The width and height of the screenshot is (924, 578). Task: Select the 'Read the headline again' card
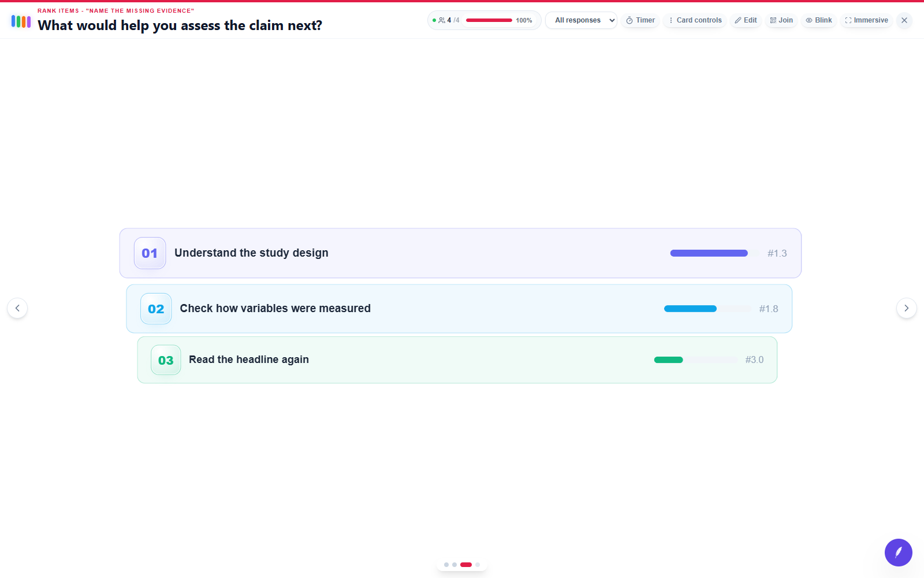[457, 360]
